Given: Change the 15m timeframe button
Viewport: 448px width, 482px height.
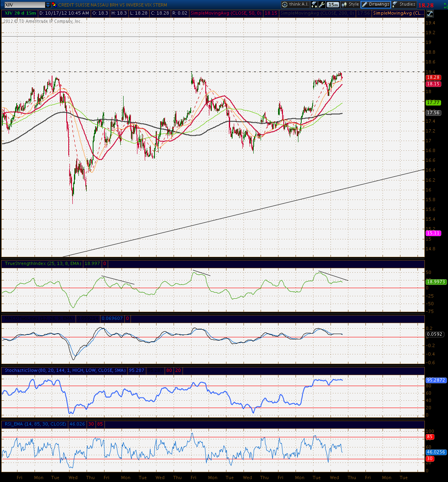Looking at the screenshot, I should click(333, 4).
